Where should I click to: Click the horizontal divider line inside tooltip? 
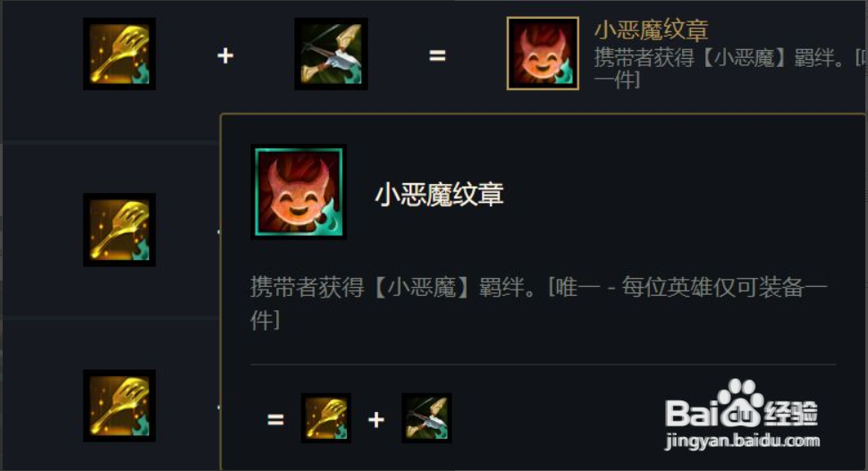coord(543,365)
